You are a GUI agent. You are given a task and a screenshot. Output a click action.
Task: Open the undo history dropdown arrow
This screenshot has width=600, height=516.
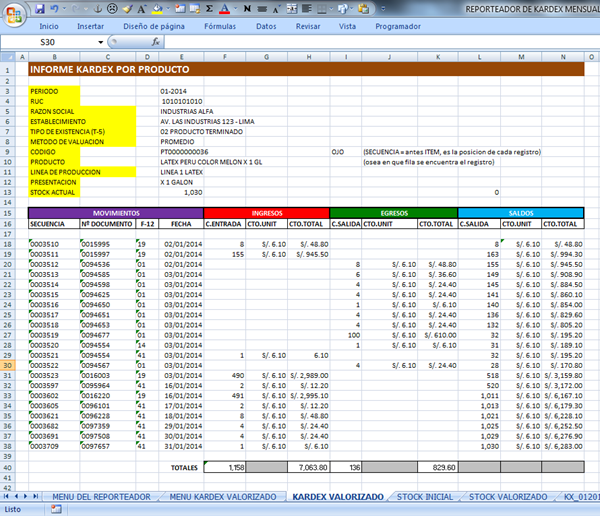tap(66, 7)
